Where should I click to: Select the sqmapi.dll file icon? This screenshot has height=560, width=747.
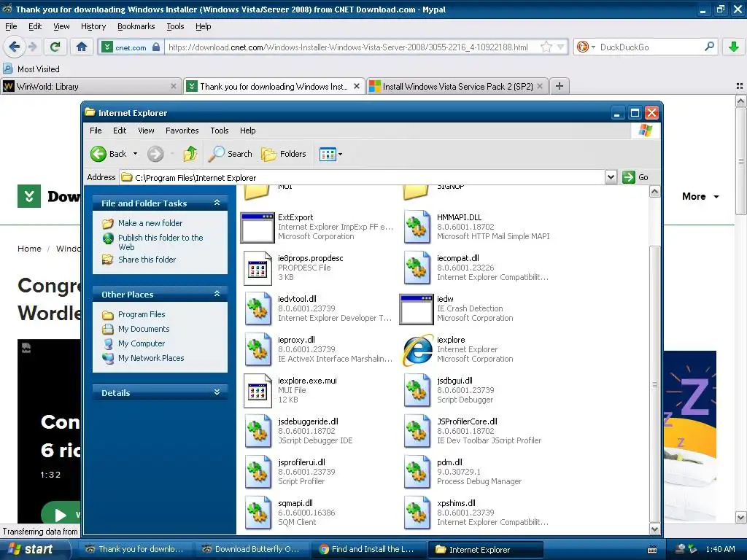tap(258, 514)
